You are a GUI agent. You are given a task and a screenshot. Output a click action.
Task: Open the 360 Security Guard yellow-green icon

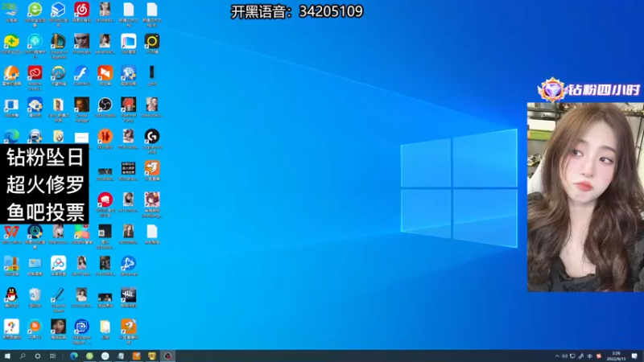[x=11, y=41]
